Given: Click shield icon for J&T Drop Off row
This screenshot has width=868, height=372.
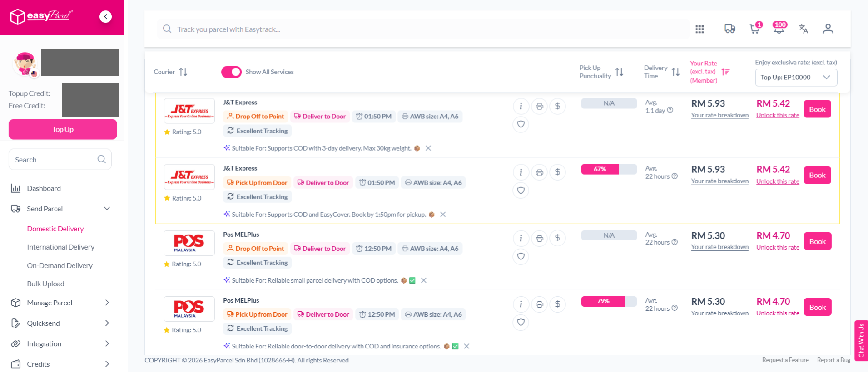Looking at the screenshot, I should [521, 124].
